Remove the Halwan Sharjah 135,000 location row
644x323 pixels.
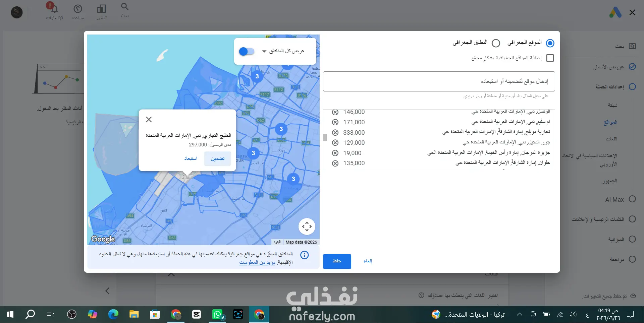(335, 163)
